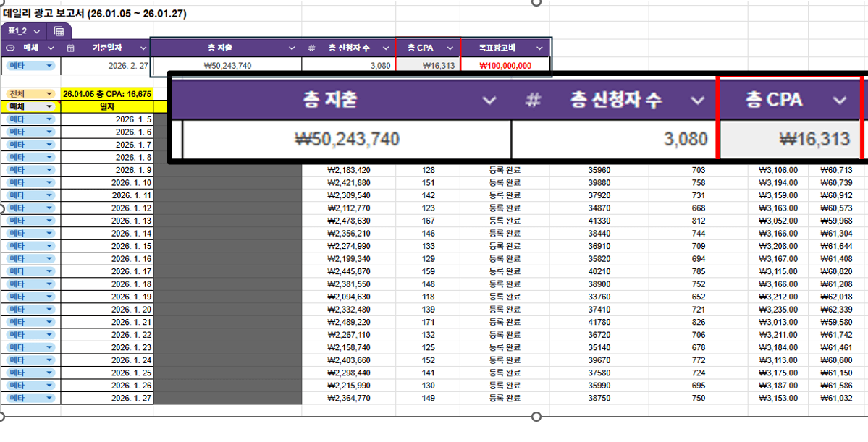
Task: Select the ₩2,364,770 spend cell
Action: click(349, 398)
